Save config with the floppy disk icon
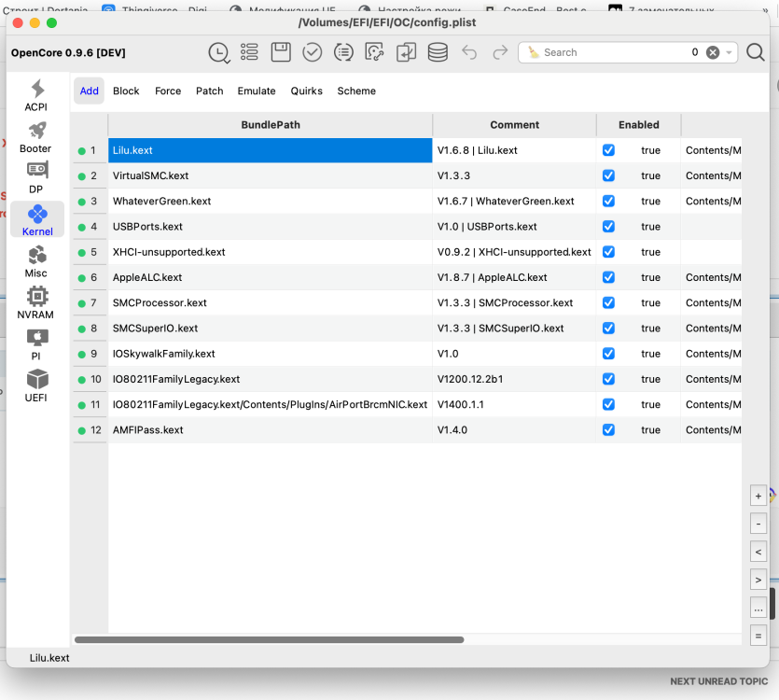This screenshot has height=700, width=779. point(281,52)
